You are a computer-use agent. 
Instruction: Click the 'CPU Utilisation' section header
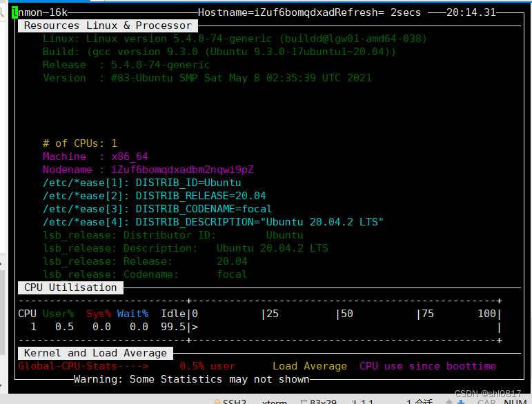click(70, 287)
